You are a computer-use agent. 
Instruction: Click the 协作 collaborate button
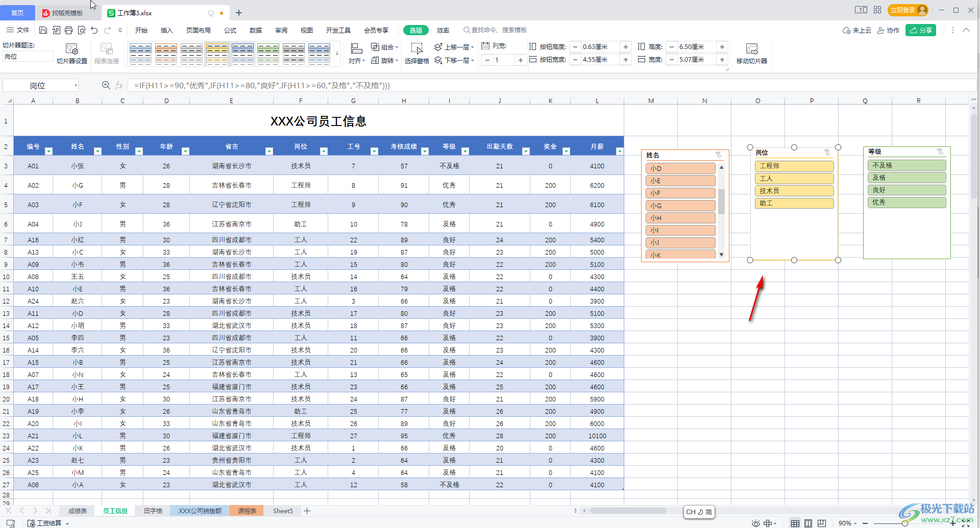(888, 30)
